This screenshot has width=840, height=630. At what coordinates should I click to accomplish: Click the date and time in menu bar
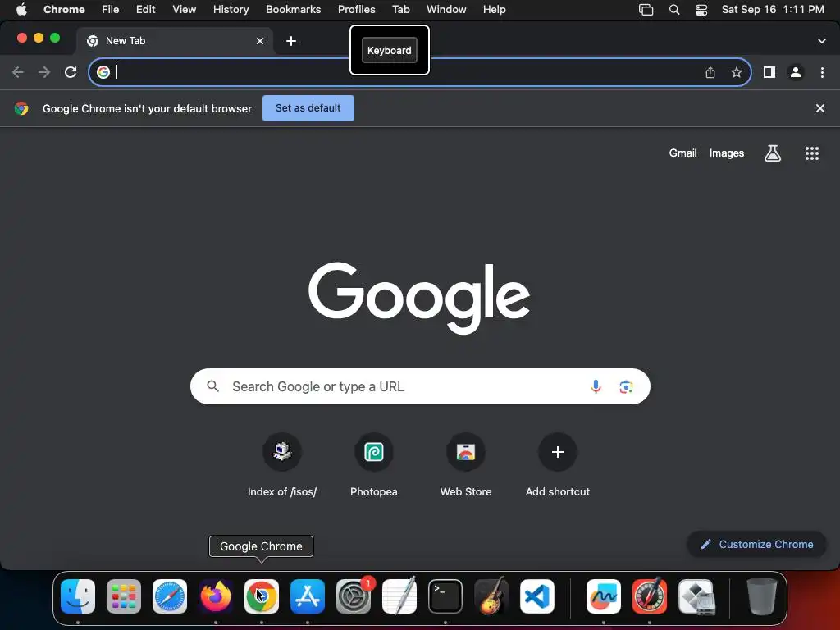[773, 10]
